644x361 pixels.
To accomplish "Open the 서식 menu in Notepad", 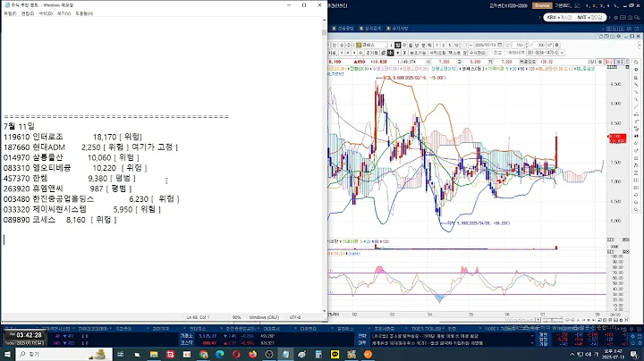I will coord(46,13).
